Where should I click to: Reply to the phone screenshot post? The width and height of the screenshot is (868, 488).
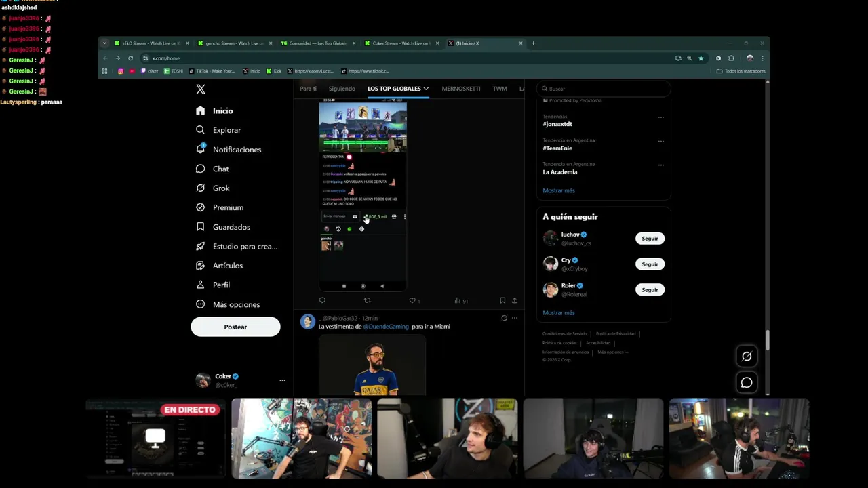point(322,300)
